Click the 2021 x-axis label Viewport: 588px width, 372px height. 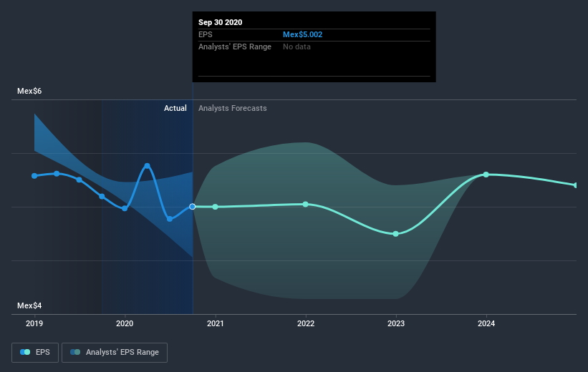(x=216, y=323)
